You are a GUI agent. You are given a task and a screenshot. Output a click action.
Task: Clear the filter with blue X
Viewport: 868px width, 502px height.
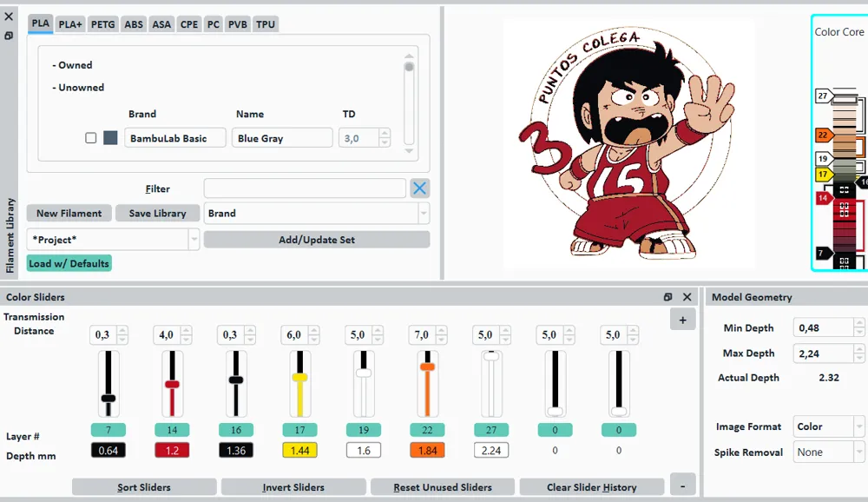point(419,188)
